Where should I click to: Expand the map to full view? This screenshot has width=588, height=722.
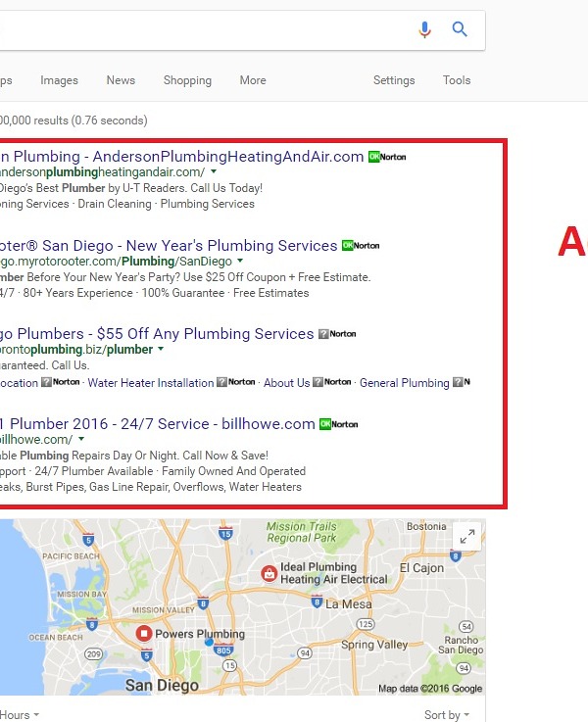[x=466, y=537]
